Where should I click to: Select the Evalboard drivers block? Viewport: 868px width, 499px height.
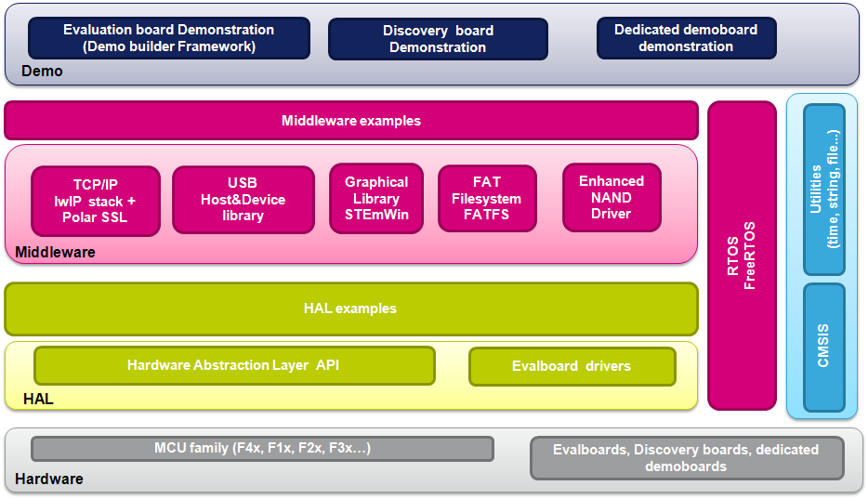(x=572, y=366)
